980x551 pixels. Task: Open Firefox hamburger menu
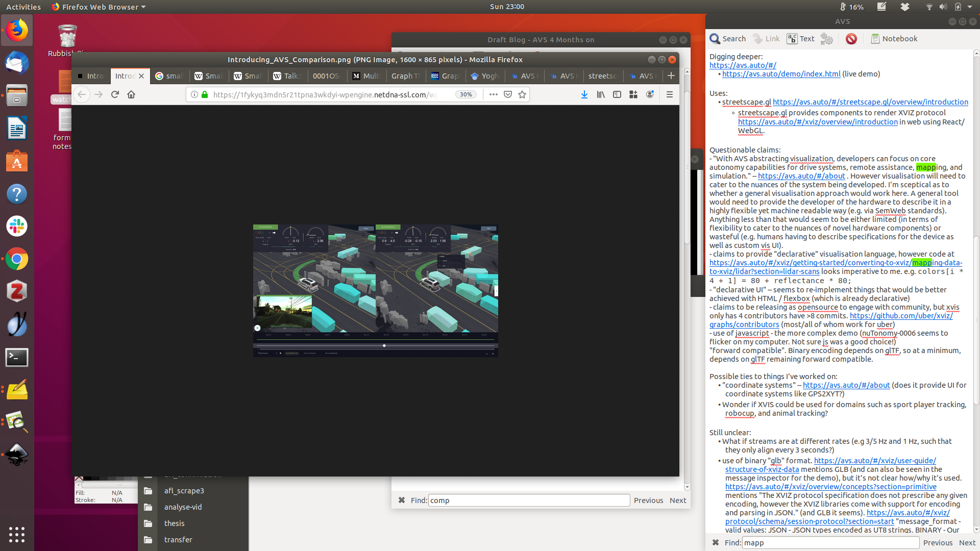(x=670, y=94)
